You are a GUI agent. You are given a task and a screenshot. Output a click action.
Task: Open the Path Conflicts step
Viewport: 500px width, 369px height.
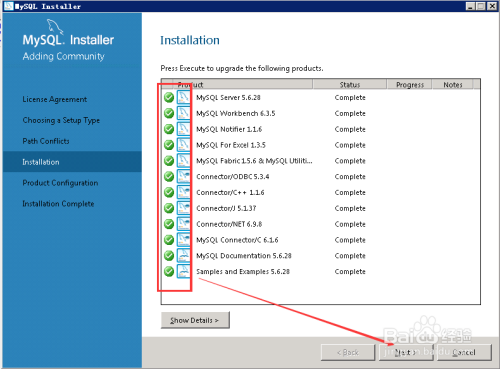[x=46, y=141]
